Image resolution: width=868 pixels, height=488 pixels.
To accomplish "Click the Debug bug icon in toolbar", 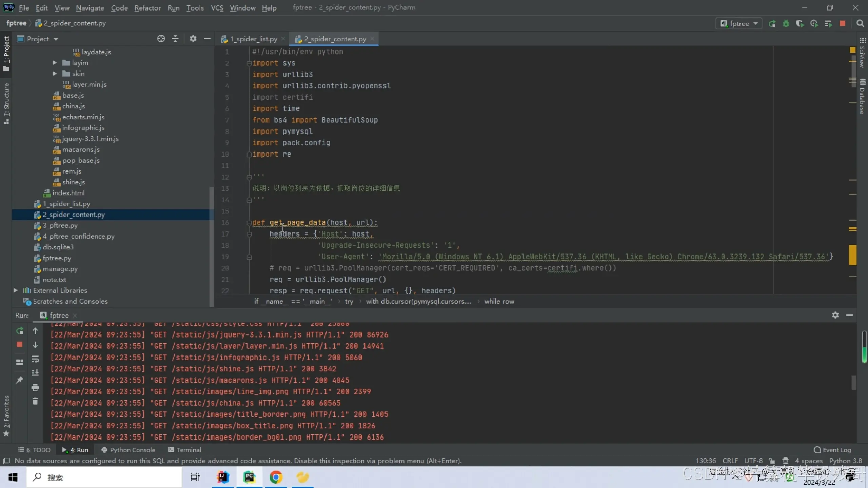I will [786, 23].
